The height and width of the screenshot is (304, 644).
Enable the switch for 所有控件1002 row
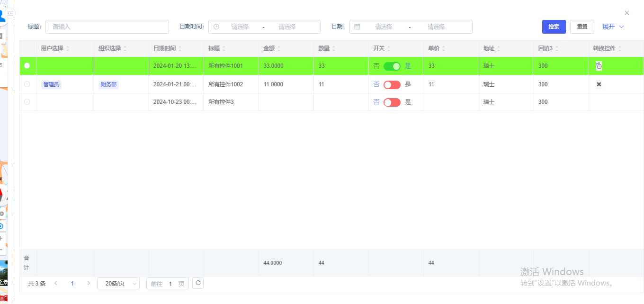392,84
